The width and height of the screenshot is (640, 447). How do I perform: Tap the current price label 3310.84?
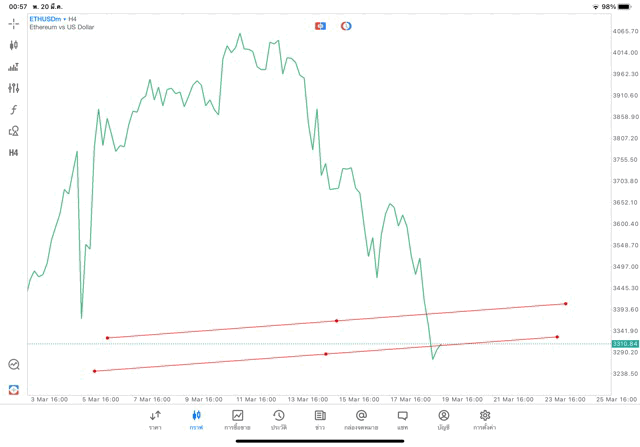pos(625,344)
